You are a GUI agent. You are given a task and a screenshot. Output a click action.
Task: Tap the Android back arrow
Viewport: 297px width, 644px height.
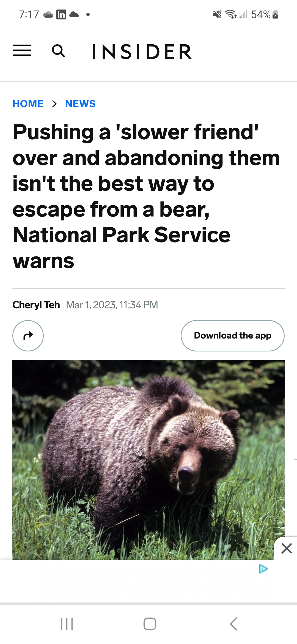(x=233, y=624)
